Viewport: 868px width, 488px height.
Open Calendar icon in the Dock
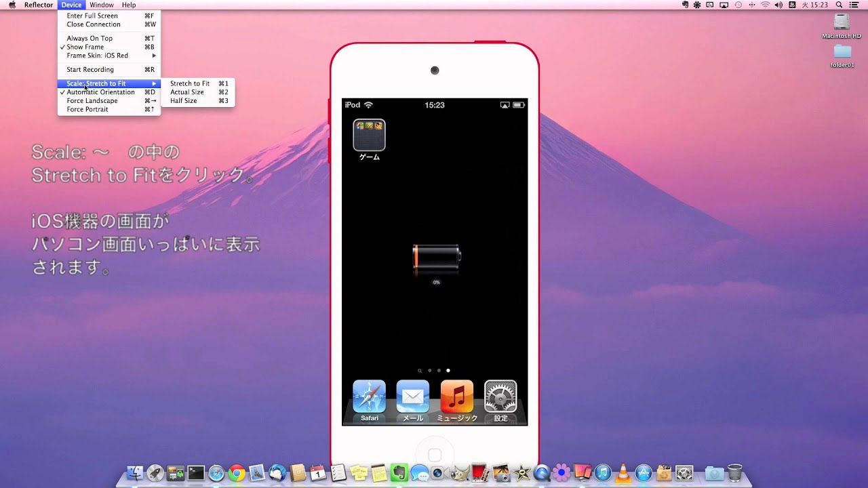pyautogui.click(x=317, y=472)
